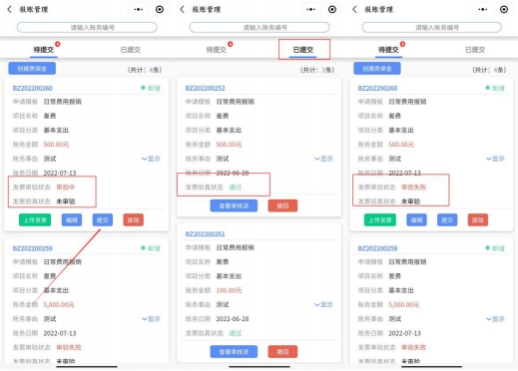Tap the back arrow in the right screen
This screenshot has width=518, height=371.
355,9
